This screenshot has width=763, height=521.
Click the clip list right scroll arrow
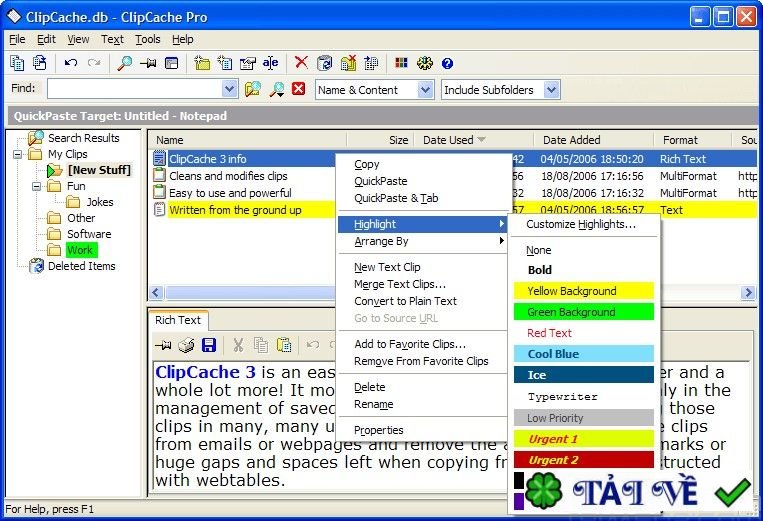point(748,292)
